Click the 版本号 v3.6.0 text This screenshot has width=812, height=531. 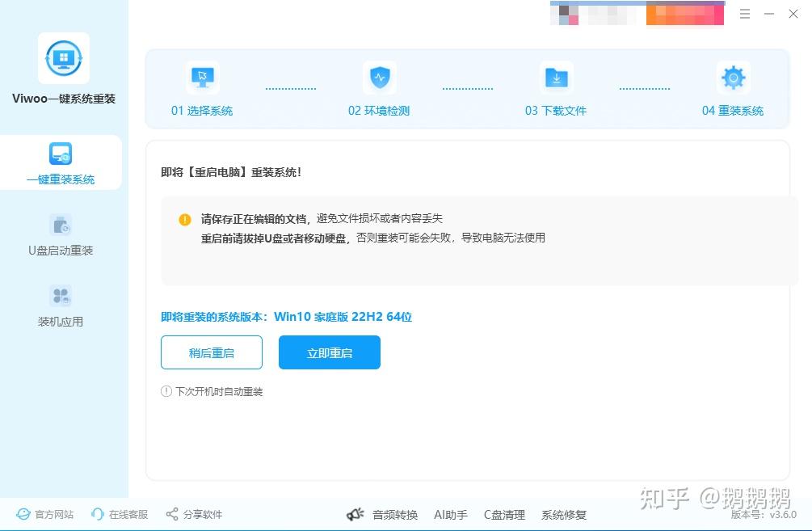tap(764, 514)
